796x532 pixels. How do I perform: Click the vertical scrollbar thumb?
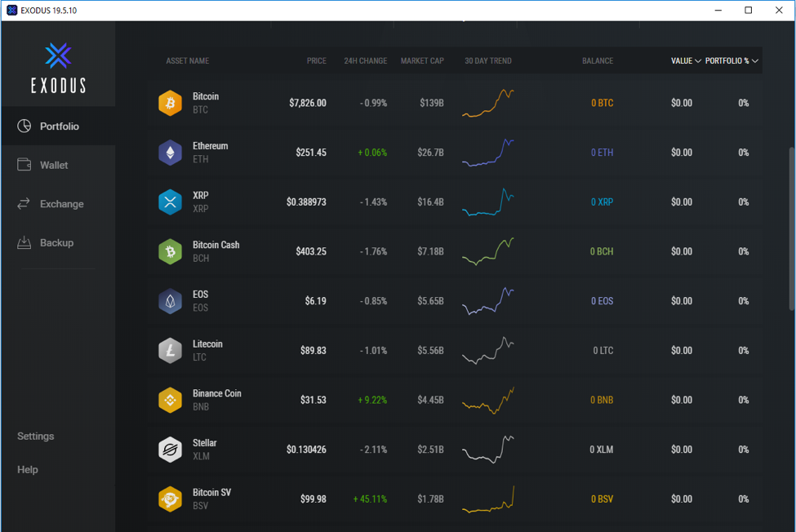[x=791, y=228]
